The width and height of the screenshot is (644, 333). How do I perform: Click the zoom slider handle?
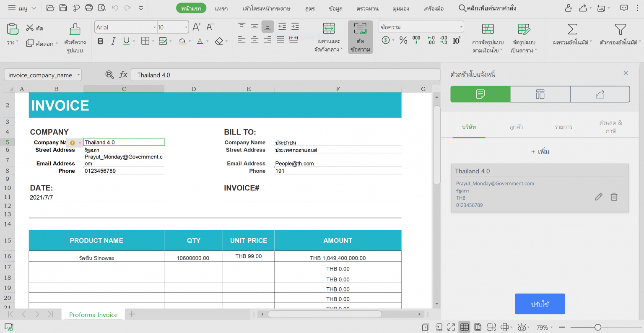coord(598,327)
